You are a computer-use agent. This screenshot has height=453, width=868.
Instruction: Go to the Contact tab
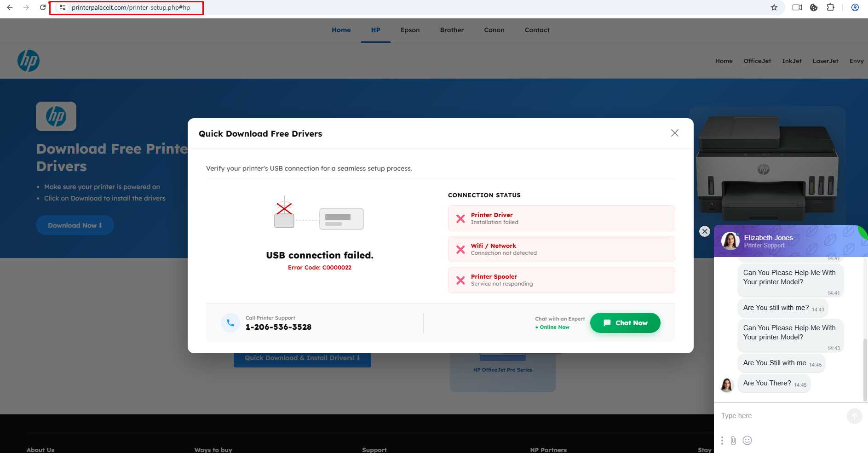537,30
